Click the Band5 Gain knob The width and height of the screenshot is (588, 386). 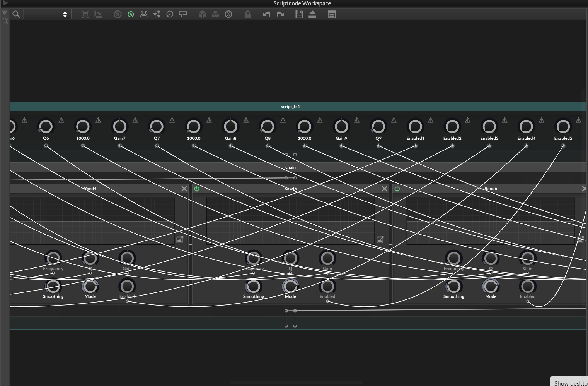pos(327,258)
